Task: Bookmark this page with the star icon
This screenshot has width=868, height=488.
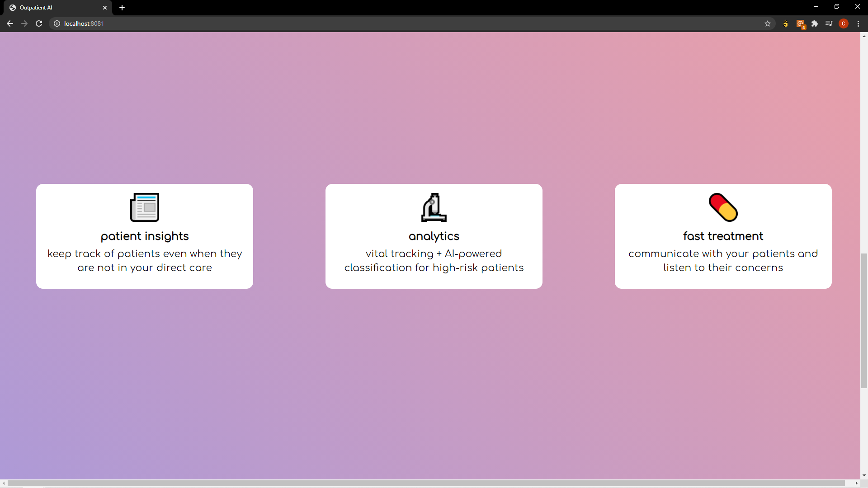Action: coord(768,23)
